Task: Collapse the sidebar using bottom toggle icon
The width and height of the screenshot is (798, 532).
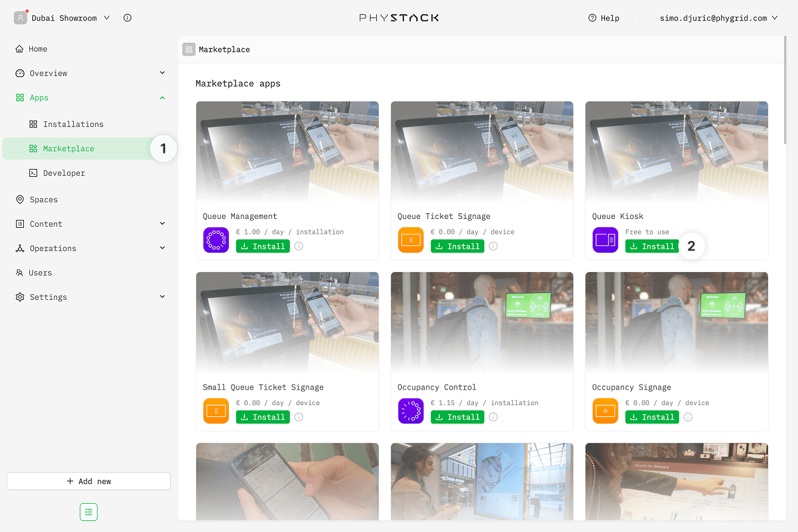Action: [89, 512]
